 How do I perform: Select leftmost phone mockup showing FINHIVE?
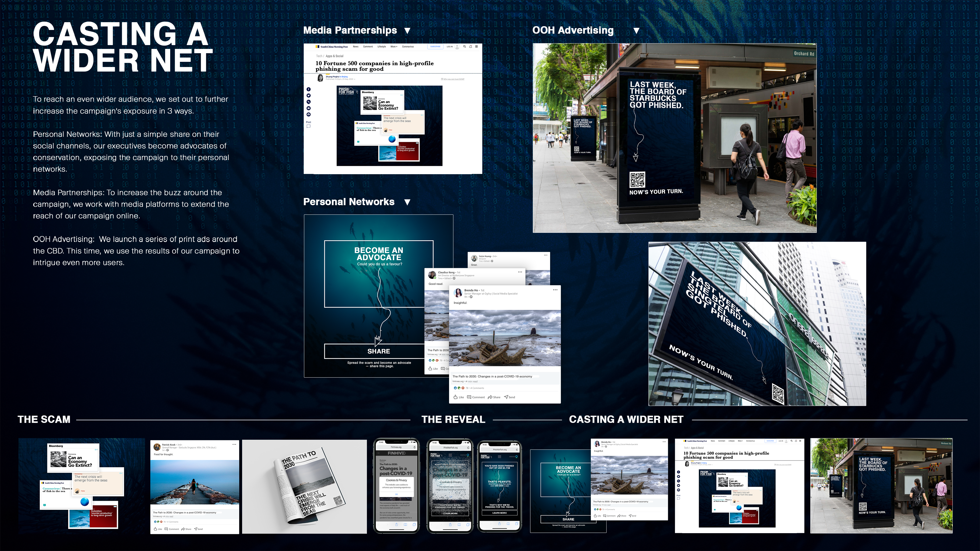click(396, 486)
